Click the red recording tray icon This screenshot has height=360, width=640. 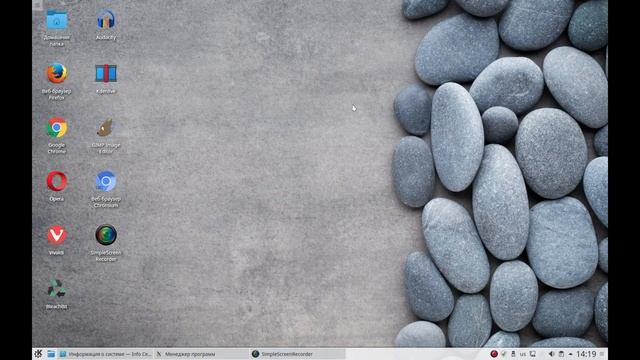point(494,354)
